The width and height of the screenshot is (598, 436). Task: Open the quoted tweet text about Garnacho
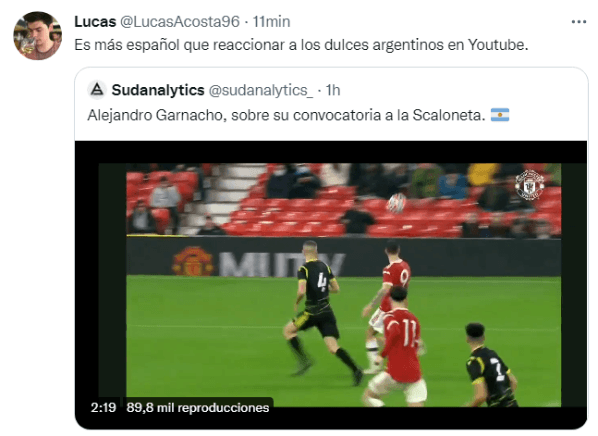(286, 115)
